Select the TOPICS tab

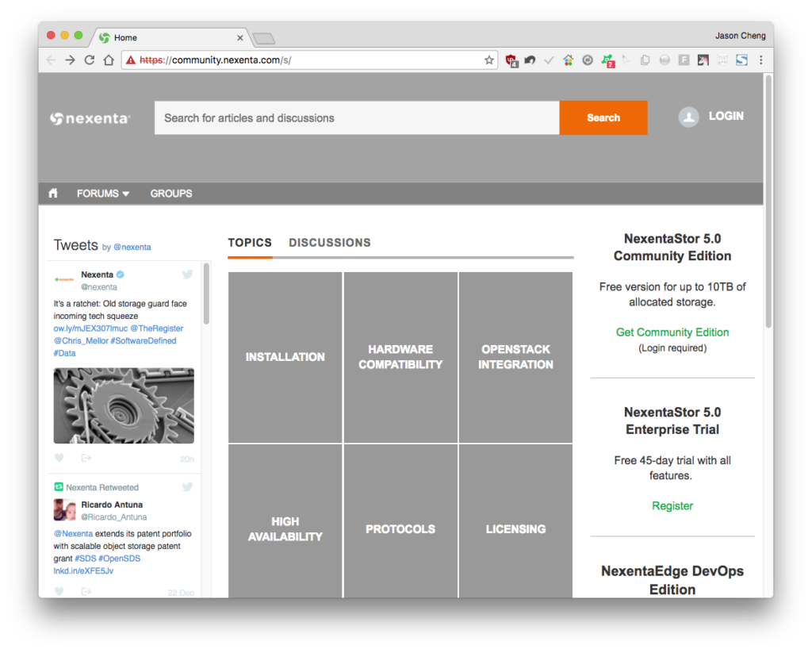(x=250, y=243)
